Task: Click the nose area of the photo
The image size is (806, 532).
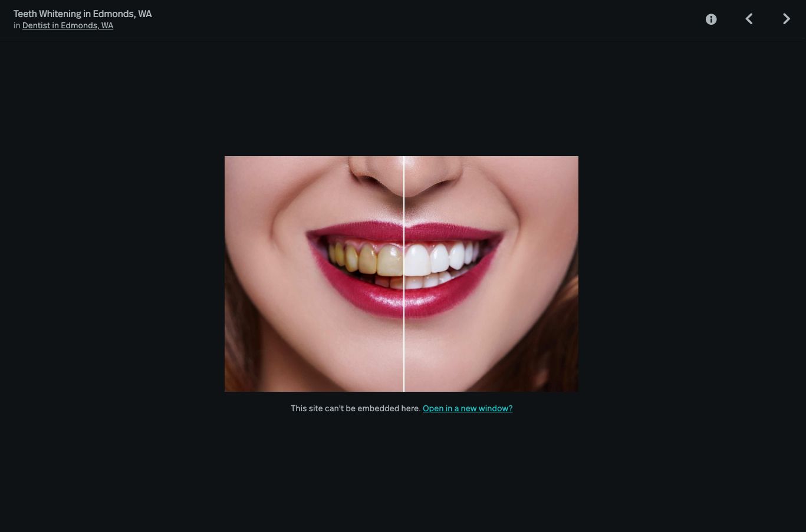Action: pos(404,174)
